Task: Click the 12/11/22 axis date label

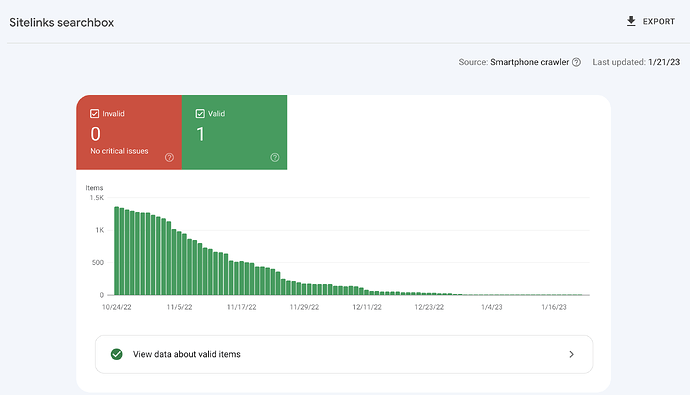Action: coord(367,307)
